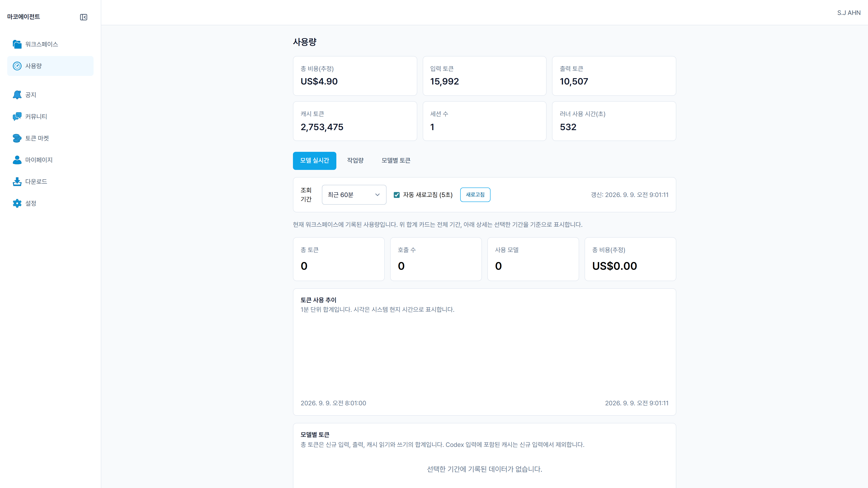Click the 1분 단위 합계입니다 chart description

click(x=377, y=310)
